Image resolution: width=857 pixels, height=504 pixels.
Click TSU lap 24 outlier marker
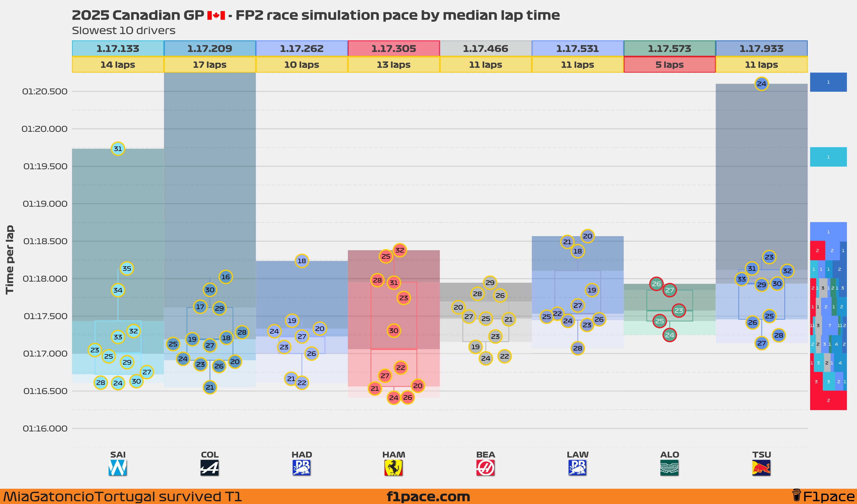point(761,84)
